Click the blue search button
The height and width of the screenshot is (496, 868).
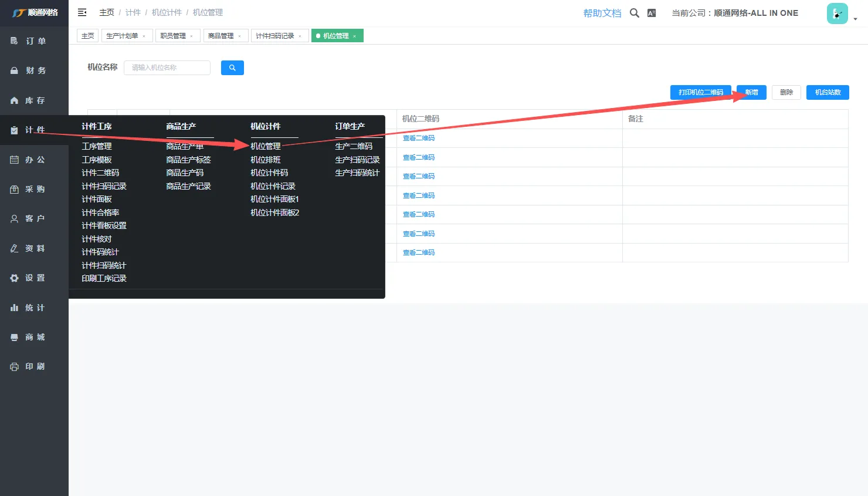232,68
